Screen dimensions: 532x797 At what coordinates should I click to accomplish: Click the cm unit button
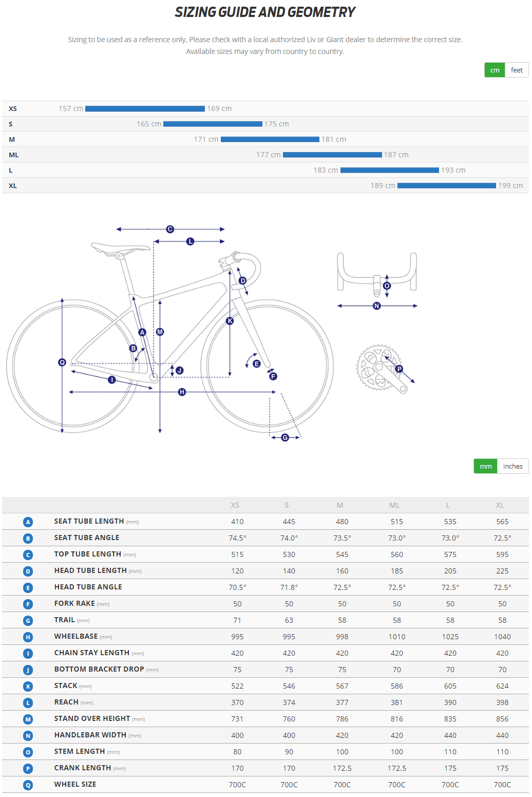(494, 70)
